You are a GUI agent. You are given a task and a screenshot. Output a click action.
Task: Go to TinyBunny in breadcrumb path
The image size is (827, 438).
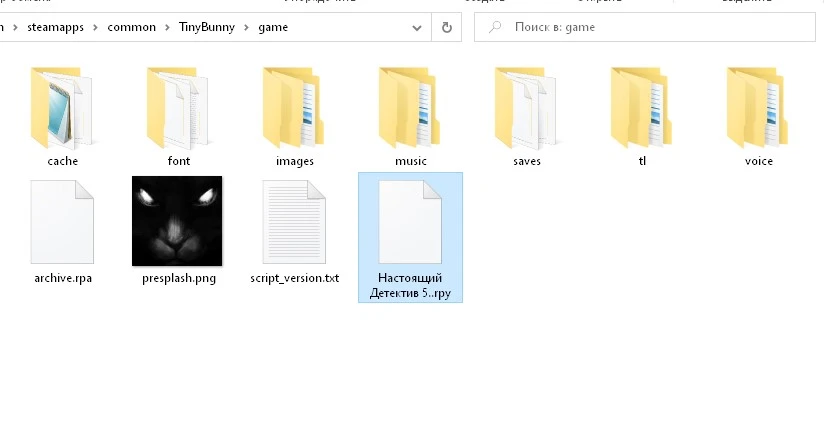click(207, 27)
